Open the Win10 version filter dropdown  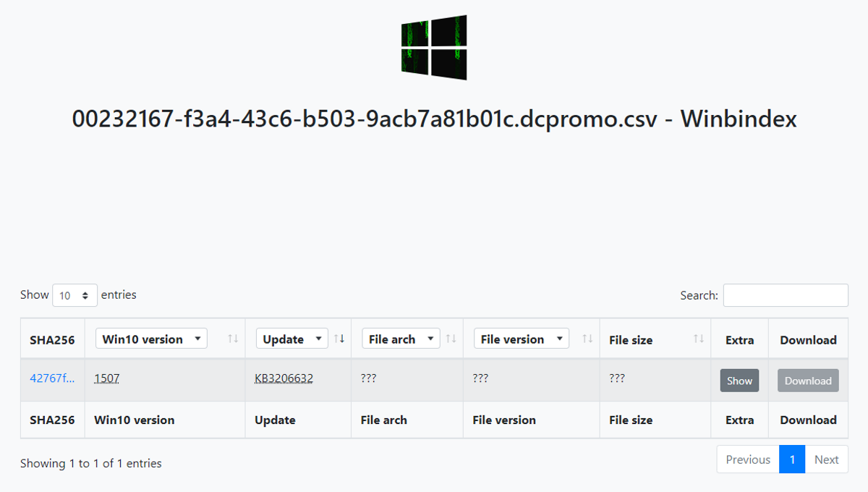click(151, 339)
